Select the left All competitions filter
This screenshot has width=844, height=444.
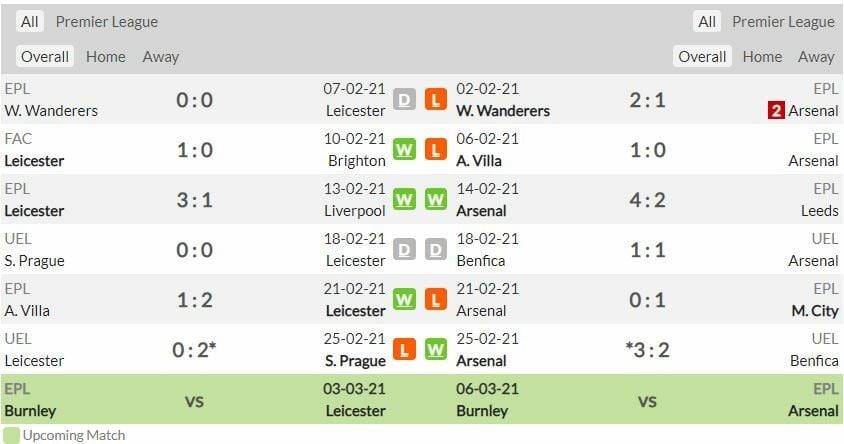30,22
